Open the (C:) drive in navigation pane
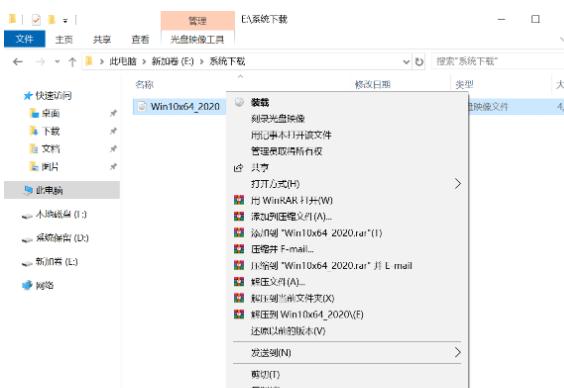564x388 pixels. point(61,215)
